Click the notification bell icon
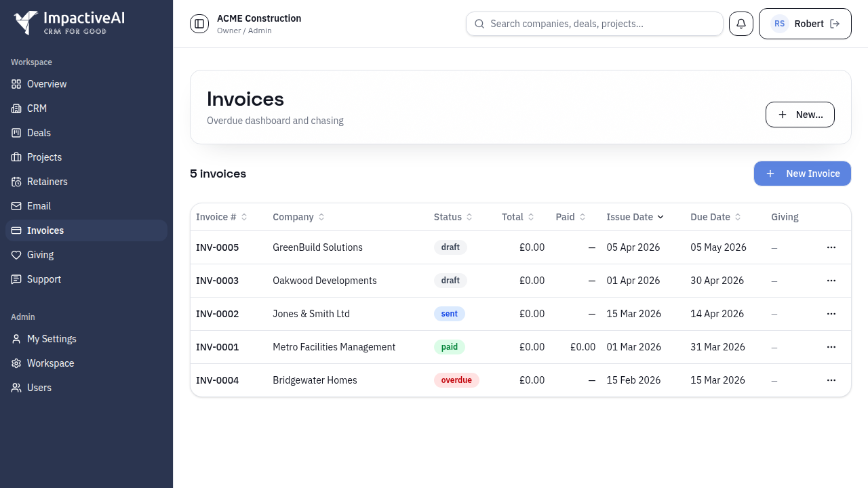Screen dimensions: 868x488 click(741, 23)
